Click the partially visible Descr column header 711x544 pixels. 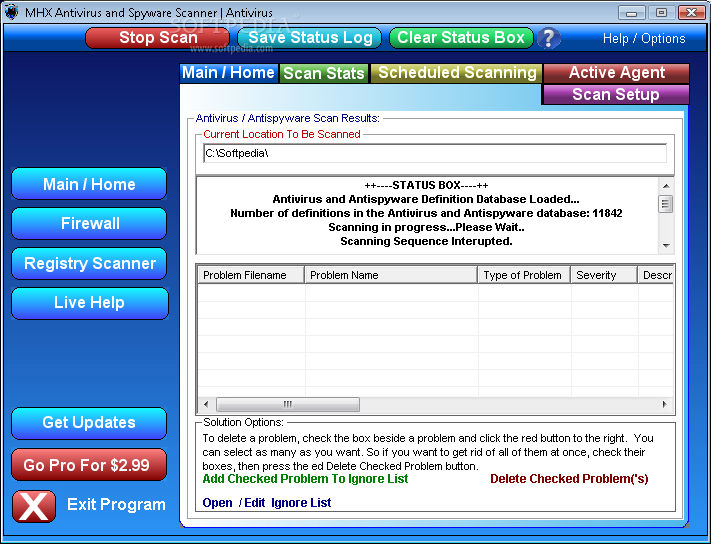(655, 275)
